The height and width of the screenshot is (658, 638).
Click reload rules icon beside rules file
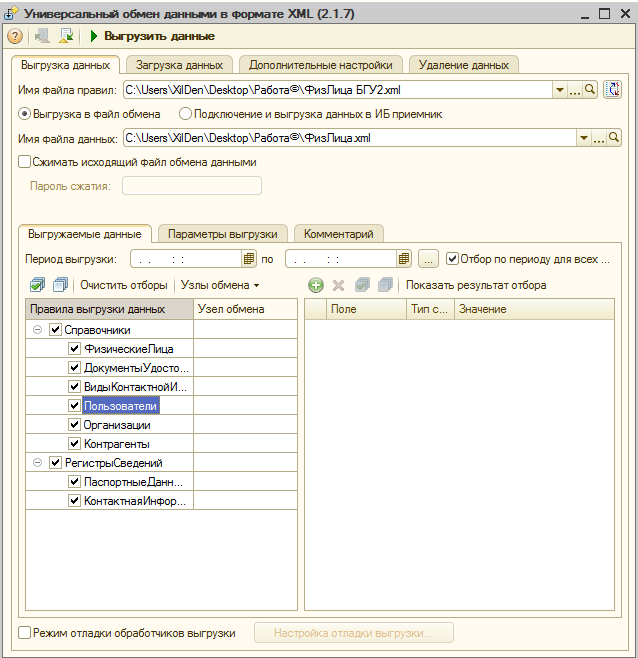coord(613,90)
